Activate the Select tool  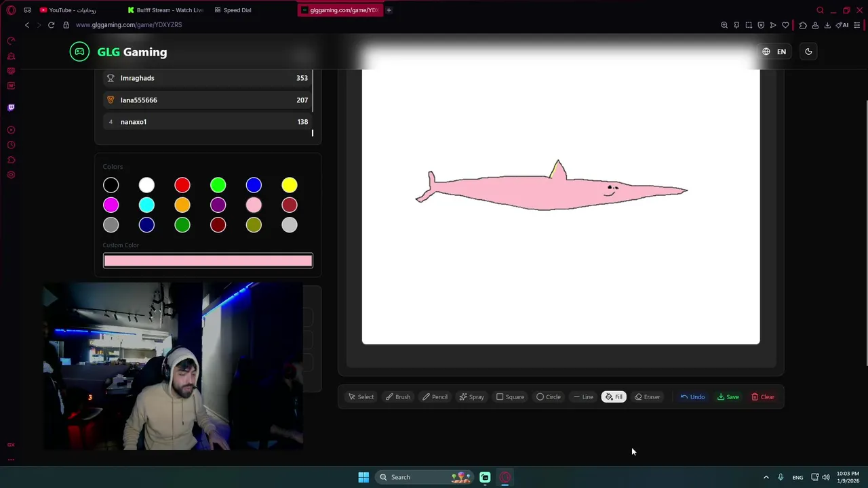pos(361,397)
